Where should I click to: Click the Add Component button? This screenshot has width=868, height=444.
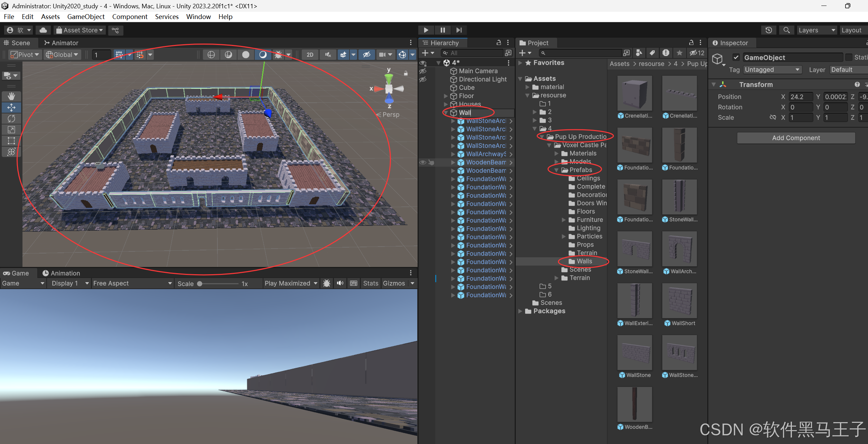pos(796,138)
